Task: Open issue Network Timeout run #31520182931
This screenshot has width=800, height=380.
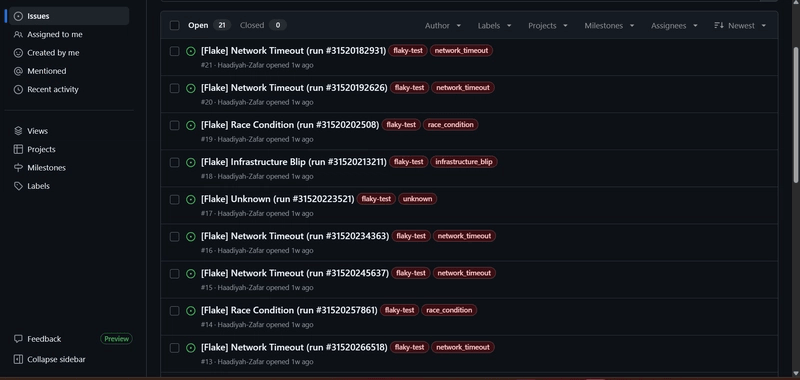Action: click(x=293, y=50)
